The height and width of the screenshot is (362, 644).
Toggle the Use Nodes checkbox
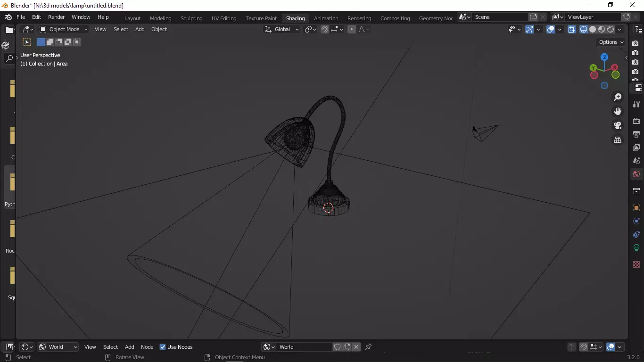click(x=163, y=347)
